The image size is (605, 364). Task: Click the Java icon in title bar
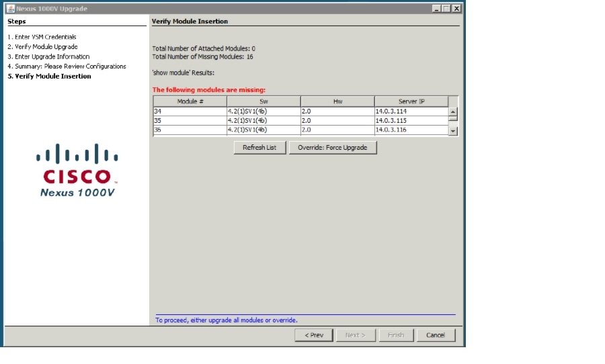point(10,9)
